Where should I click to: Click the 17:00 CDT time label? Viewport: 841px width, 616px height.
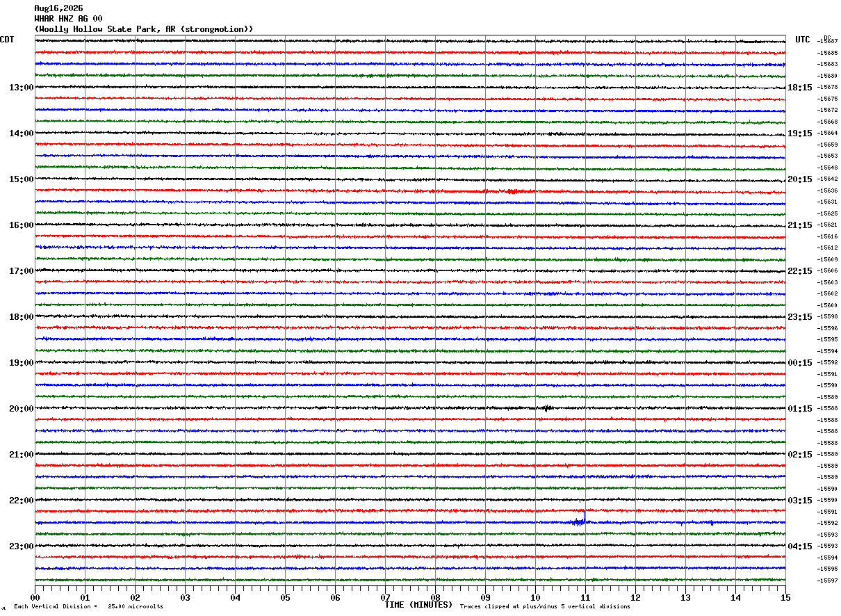click(x=22, y=271)
